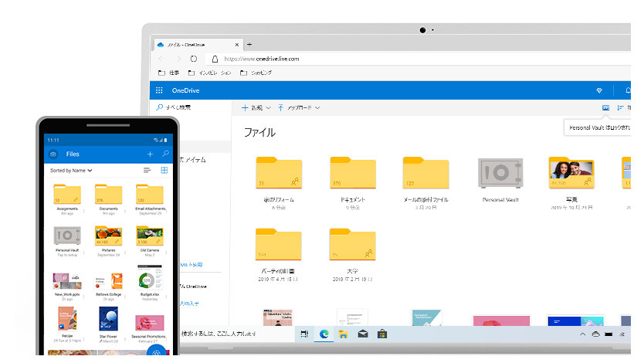
Task: Go back with browser back arrow
Action: [161, 59]
